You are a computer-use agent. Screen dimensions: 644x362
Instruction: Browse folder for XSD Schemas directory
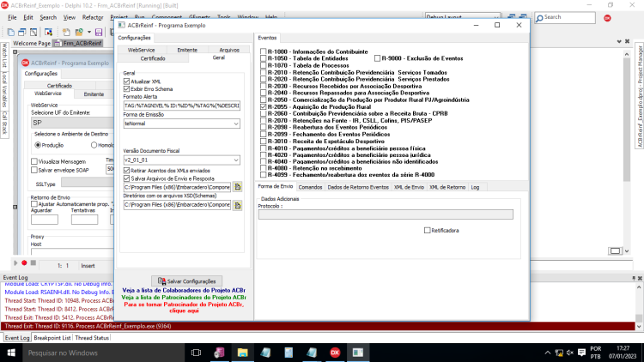[237, 205]
